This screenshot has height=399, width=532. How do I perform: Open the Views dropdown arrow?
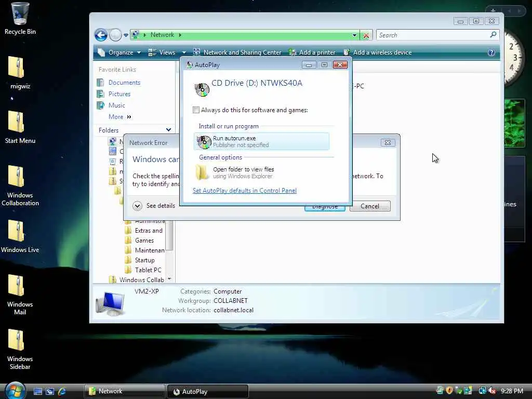(x=184, y=52)
